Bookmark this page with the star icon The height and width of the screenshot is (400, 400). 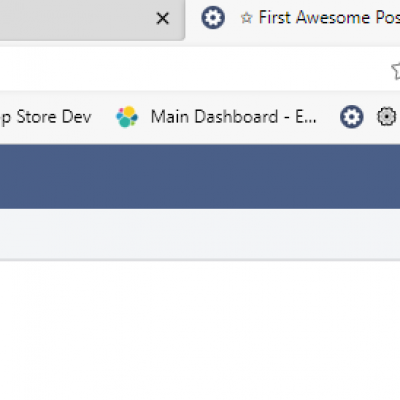[x=396, y=70]
